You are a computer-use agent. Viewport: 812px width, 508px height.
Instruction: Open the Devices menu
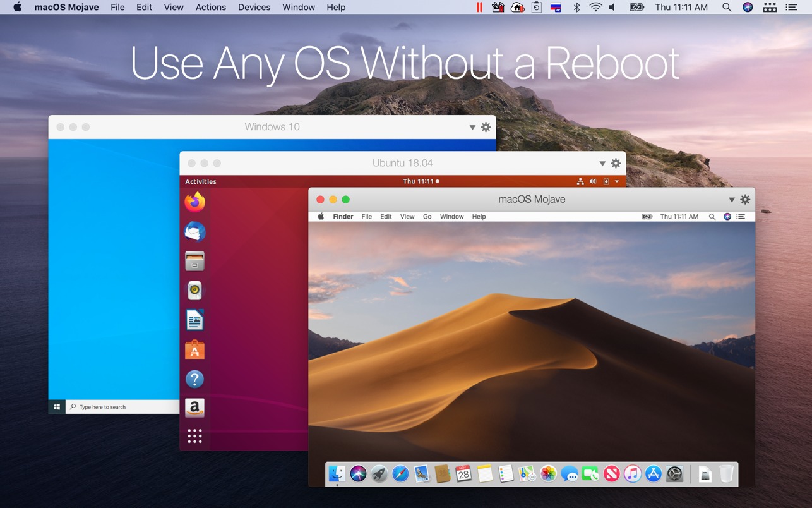pos(254,8)
